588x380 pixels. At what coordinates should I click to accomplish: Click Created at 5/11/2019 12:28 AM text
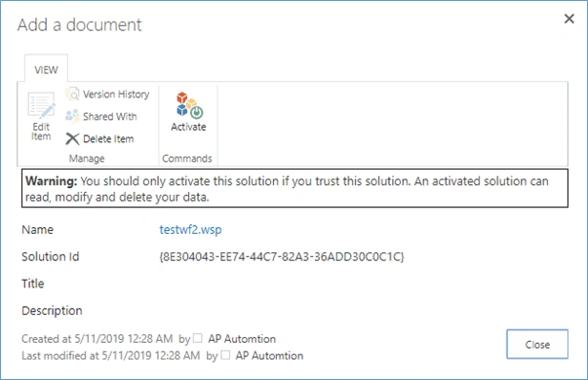[x=98, y=339]
